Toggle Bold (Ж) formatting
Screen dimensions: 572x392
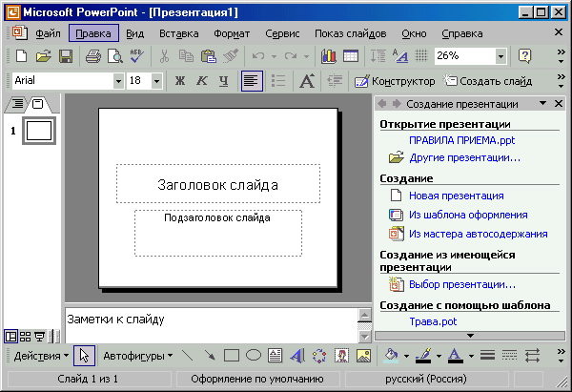click(180, 81)
